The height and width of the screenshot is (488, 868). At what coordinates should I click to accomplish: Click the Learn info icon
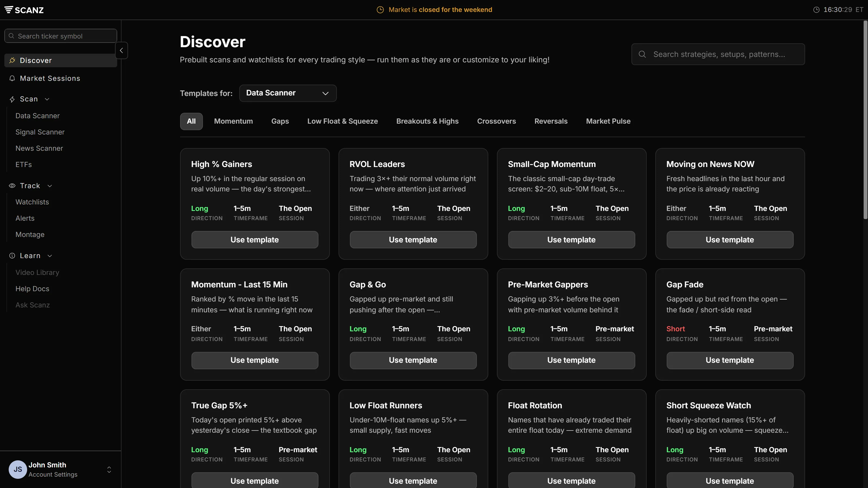12,256
